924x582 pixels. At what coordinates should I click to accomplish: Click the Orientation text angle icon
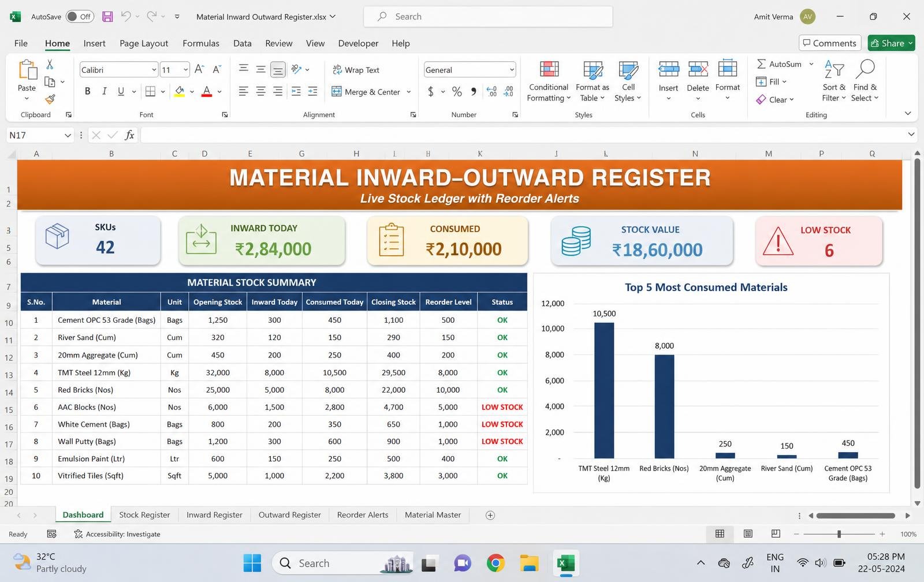296,69
